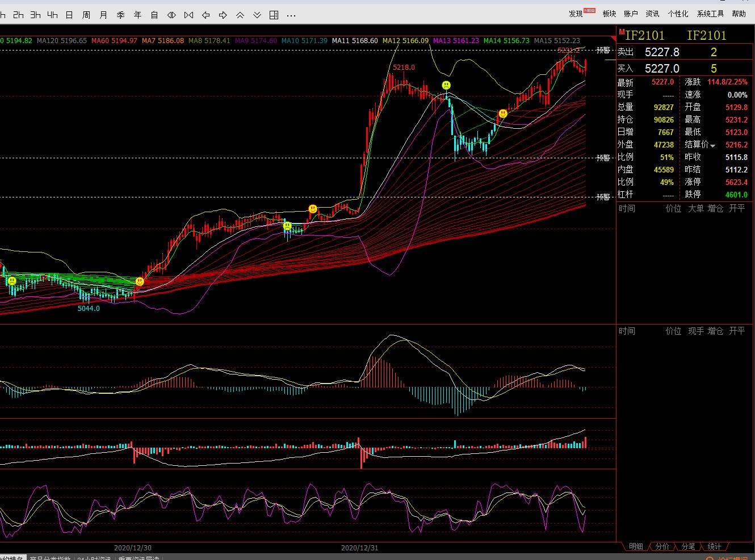The image size is (755, 560).
Task: Click the smiley signal near 5218.0 peak
Action: [x=447, y=86]
